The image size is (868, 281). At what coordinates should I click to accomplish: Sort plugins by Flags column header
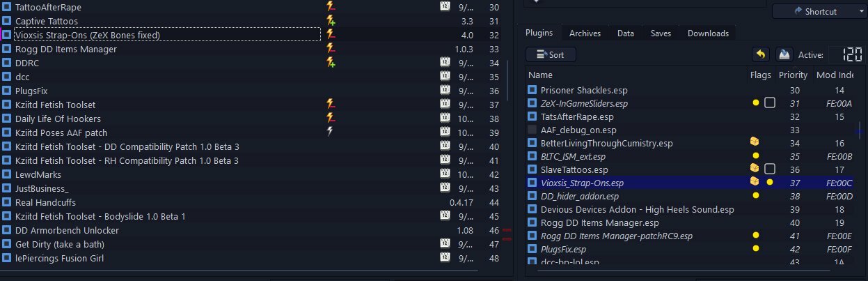(762, 75)
